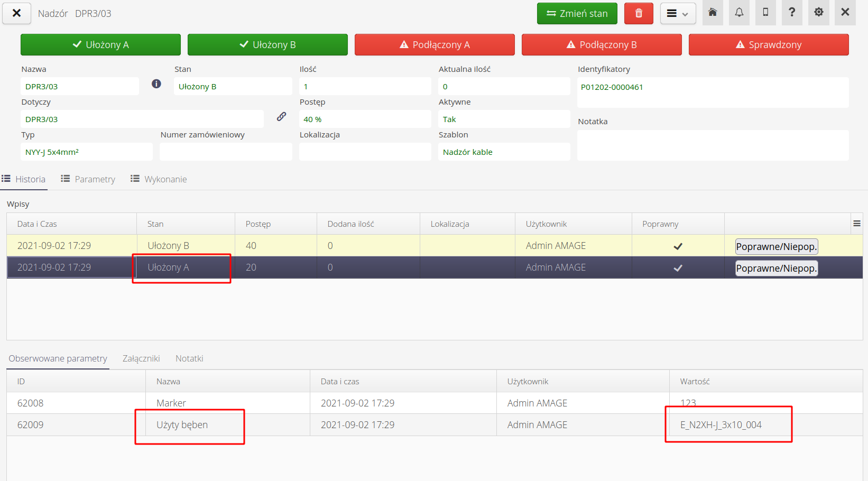Click the mobile device icon
868x481 pixels.
(765, 13)
